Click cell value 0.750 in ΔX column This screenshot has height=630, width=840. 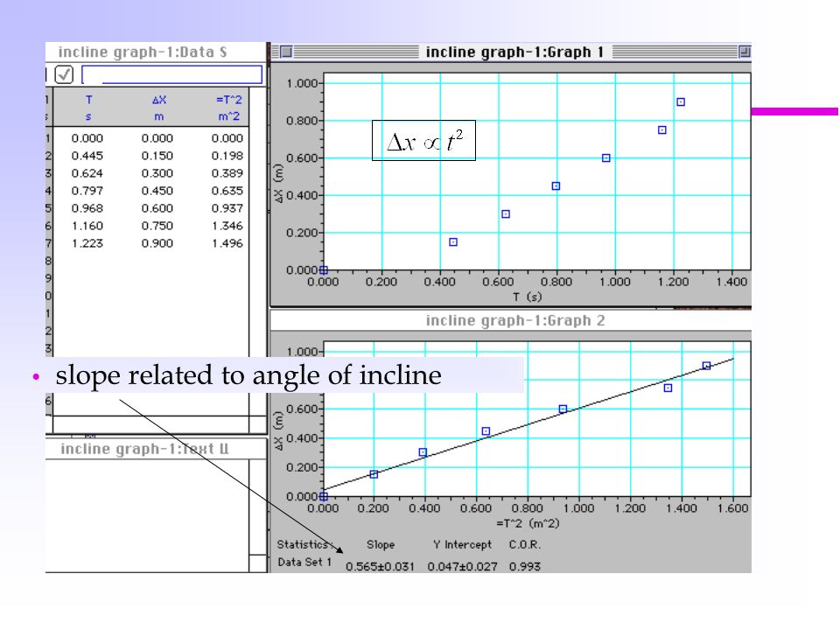click(x=157, y=226)
